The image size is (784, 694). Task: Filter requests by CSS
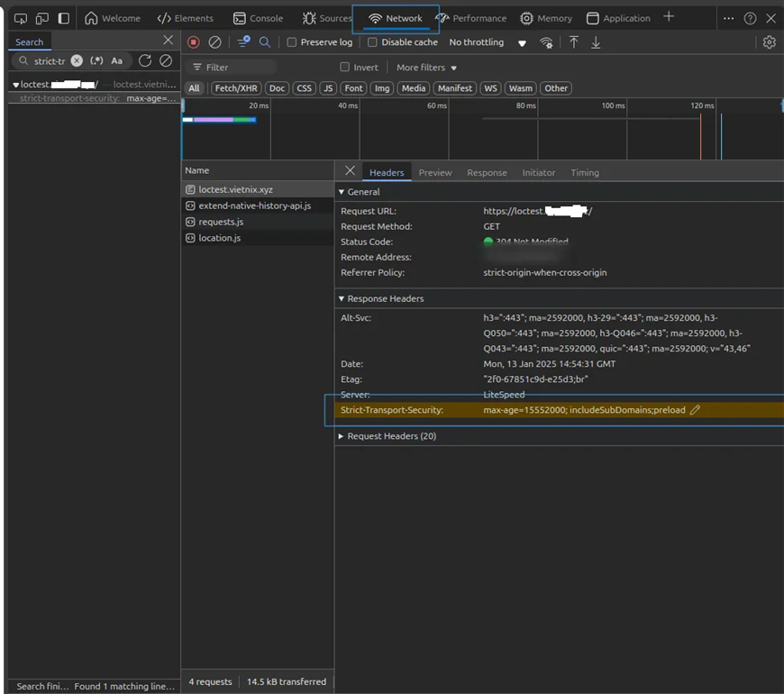tap(304, 88)
